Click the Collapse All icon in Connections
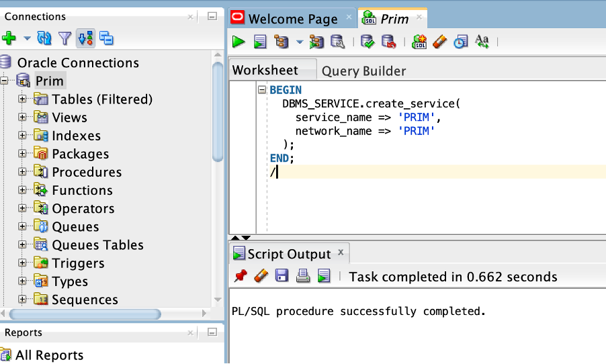 (106, 38)
